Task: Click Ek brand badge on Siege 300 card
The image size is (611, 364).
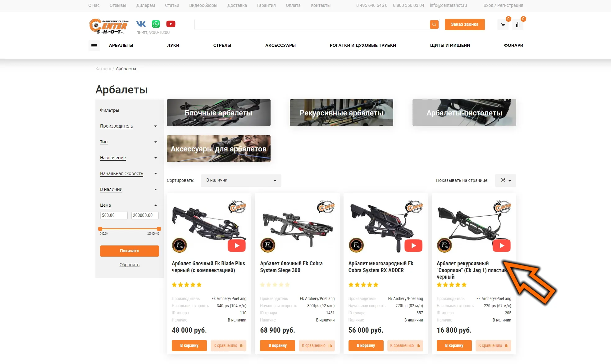Action: pos(268,245)
